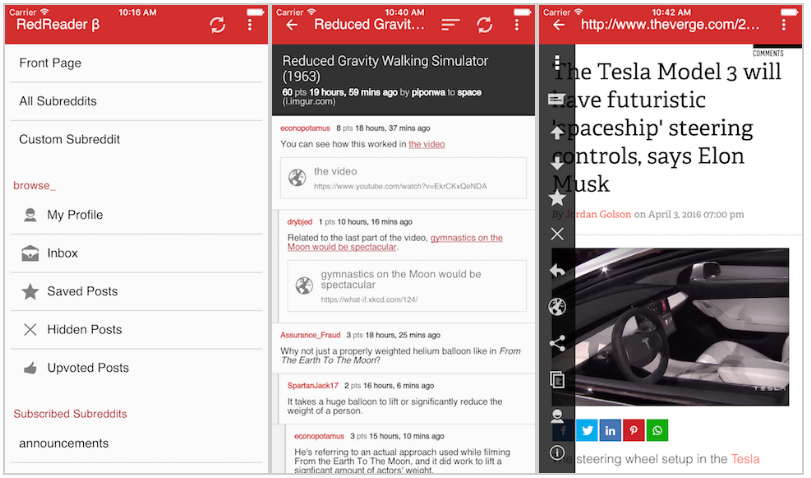Open xkcd what-if link card

(407, 286)
